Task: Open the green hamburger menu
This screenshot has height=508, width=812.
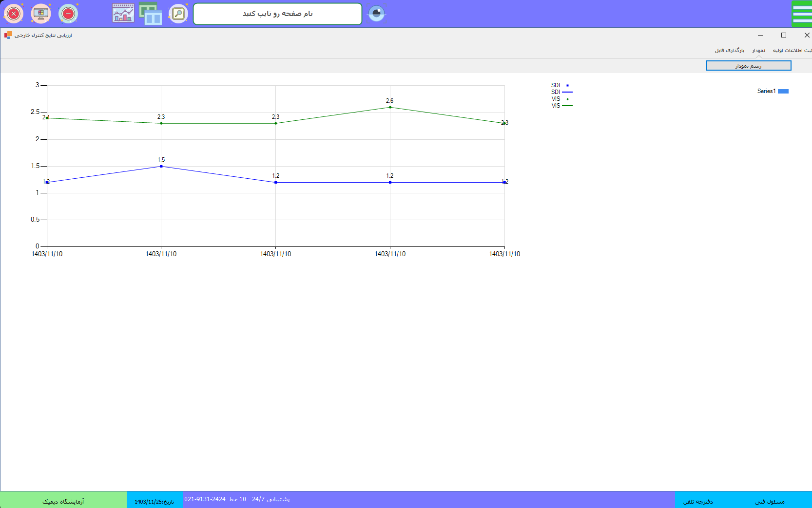Action: tap(802, 14)
